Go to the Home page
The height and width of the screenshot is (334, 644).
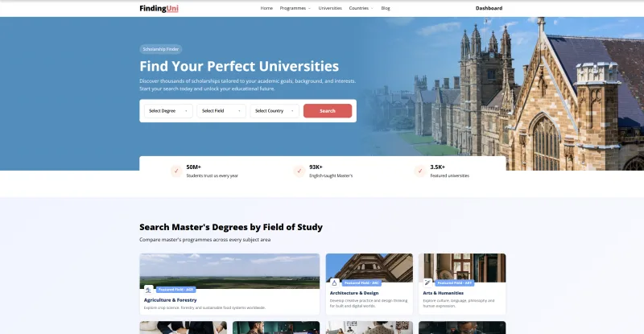tap(266, 8)
